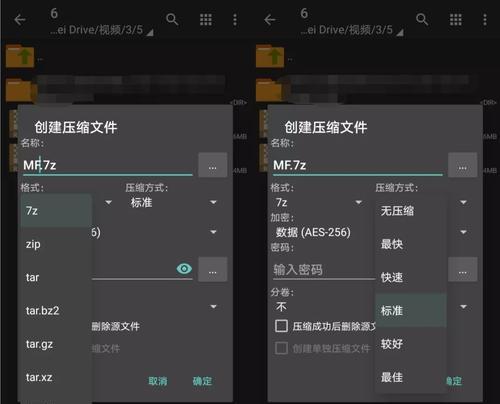Image resolution: width=500 pixels, height=404 pixels.
Task: Pick 无压缩 compression level
Action: 411,211
